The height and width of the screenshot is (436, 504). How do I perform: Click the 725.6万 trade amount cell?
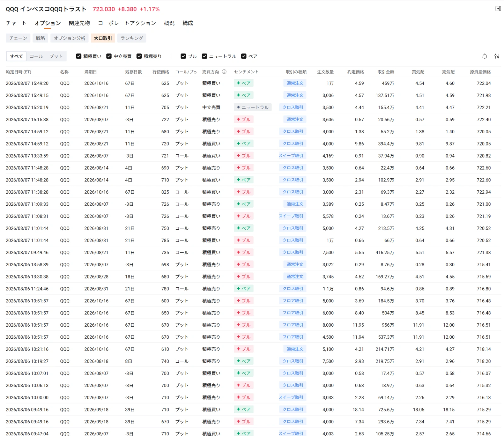(386, 410)
